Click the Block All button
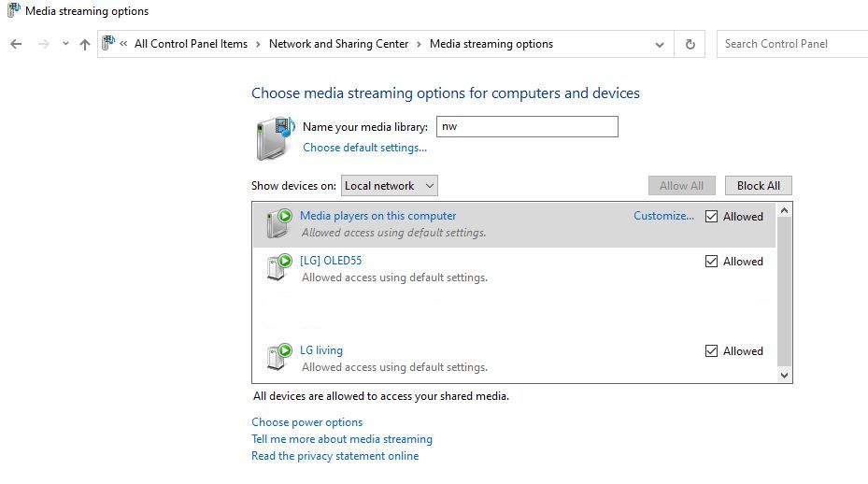The height and width of the screenshot is (484, 868). pos(759,186)
